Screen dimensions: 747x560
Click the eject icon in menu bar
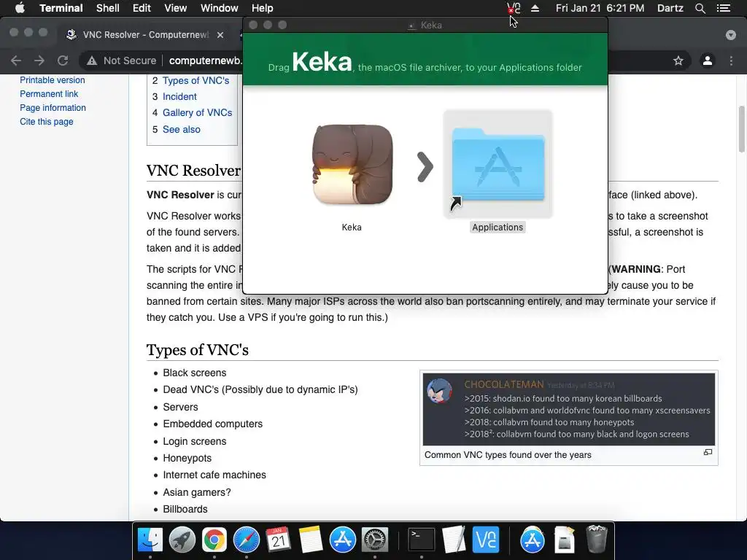[x=535, y=8]
